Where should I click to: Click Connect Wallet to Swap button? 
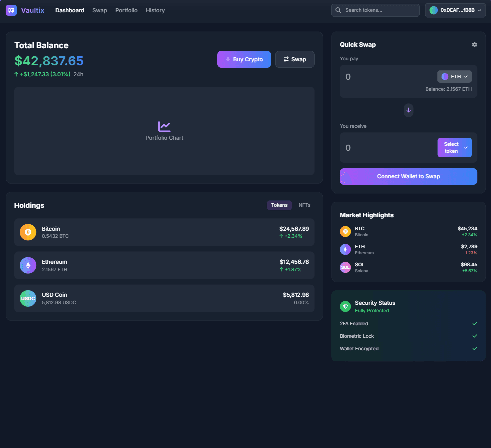(408, 177)
